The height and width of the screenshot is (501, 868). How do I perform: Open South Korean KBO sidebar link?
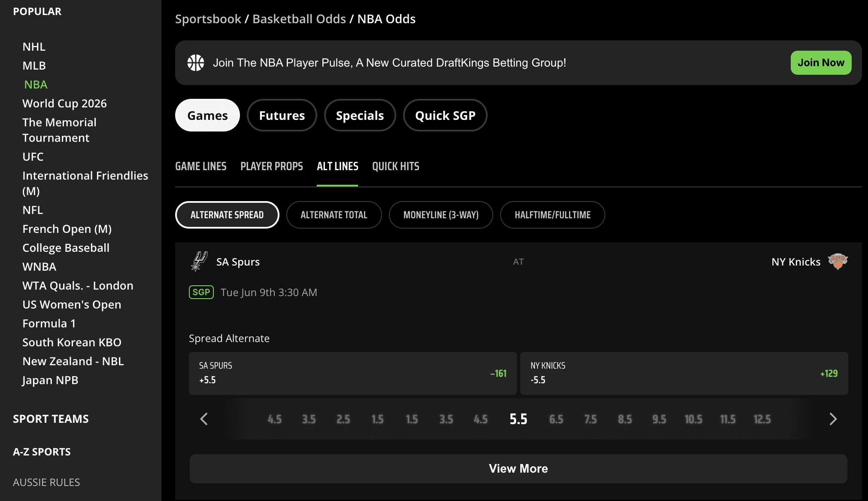(x=72, y=342)
